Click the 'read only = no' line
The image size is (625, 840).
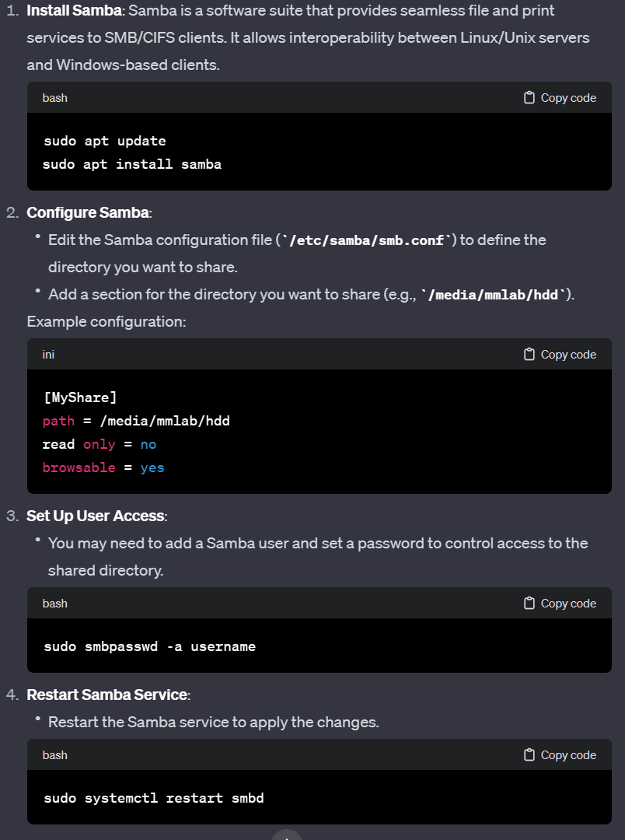[100, 445]
